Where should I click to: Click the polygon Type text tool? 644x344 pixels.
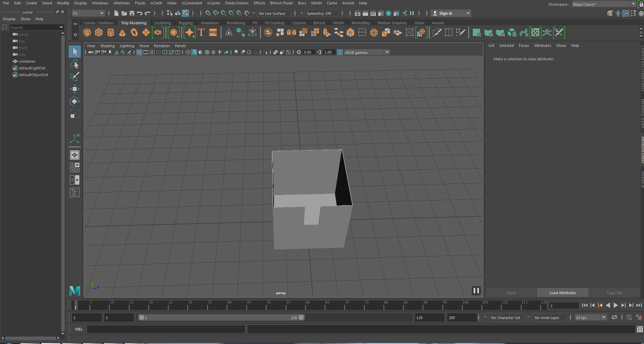[x=201, y=33]
